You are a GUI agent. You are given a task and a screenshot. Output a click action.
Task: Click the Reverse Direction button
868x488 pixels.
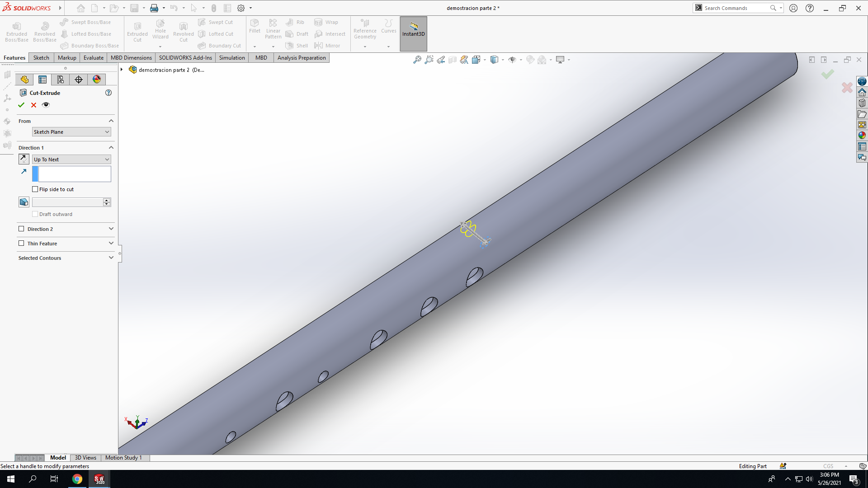24,159
